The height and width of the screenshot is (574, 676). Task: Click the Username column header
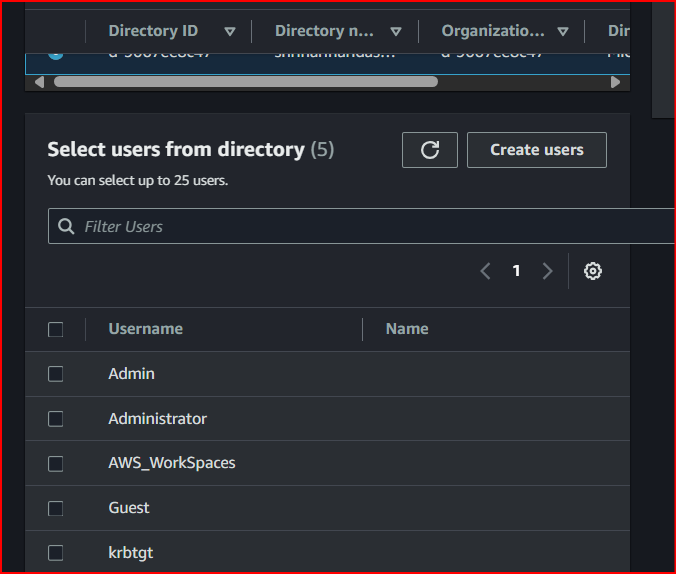click(146, 329)
